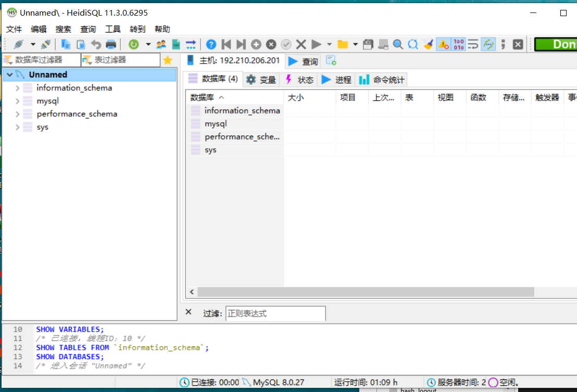Click the Find magnifier icon

point(398,44)
